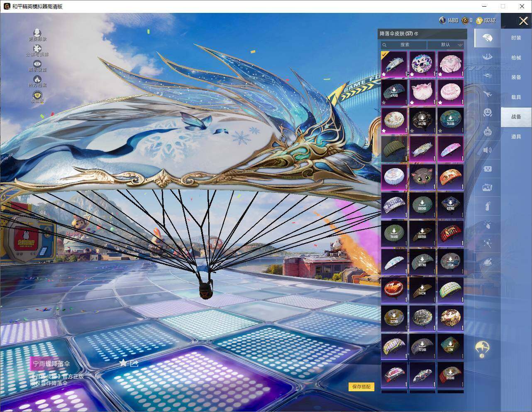This screenshot has width=532, height=412.
Task: Select the drone category icon
Action: (x=488, y=75)
